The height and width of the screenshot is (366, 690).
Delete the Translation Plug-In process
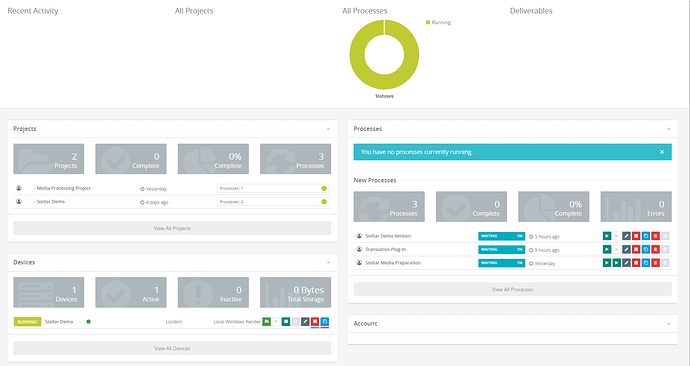click(656, 249)
